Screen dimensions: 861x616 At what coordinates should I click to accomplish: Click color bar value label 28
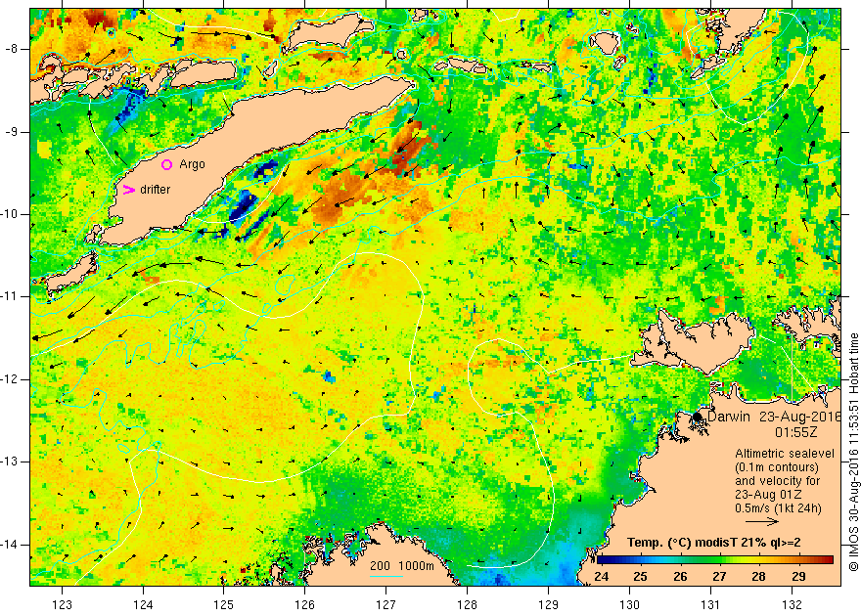tap(759, 577)
